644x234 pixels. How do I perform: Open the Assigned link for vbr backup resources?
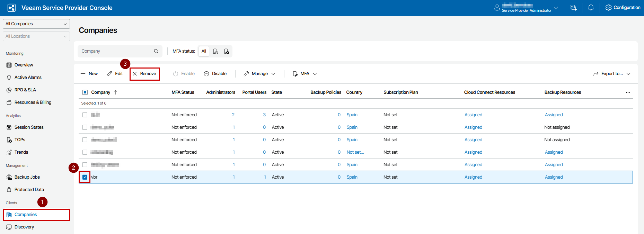point(554,177)
